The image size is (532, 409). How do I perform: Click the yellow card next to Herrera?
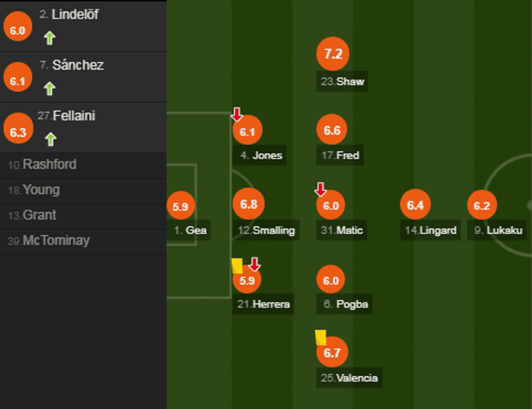237,266
